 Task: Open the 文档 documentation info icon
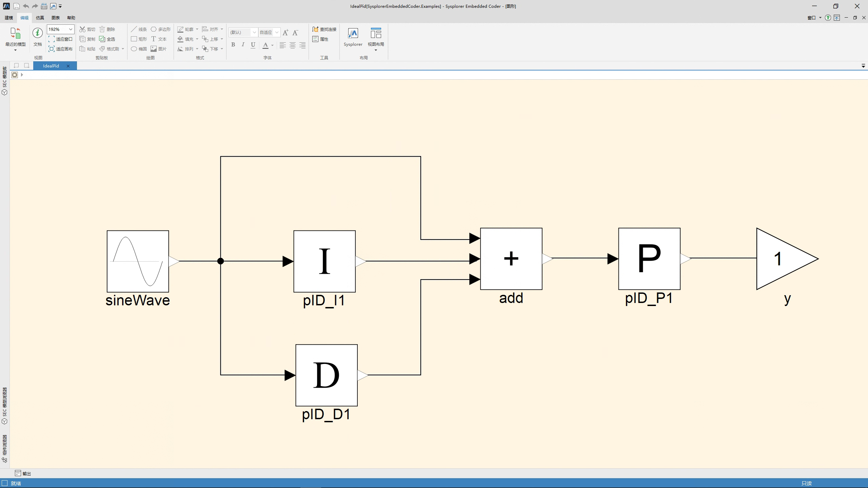click(37, 33)
